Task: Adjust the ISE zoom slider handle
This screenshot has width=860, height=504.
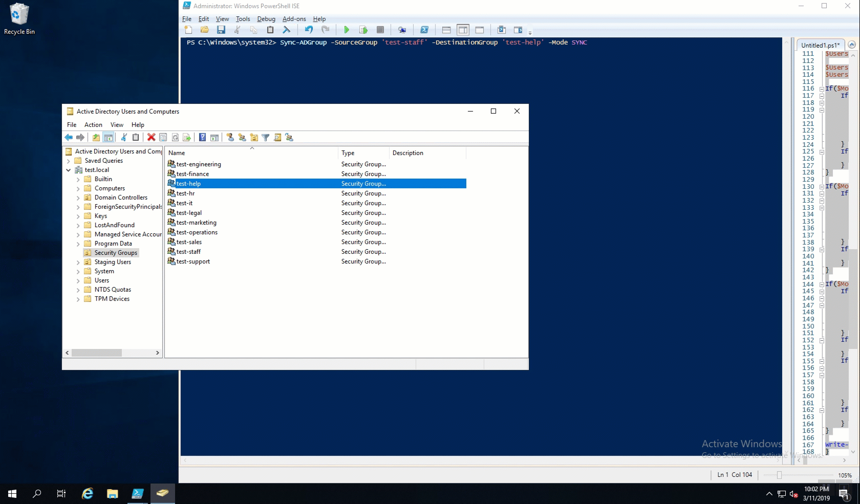Action: (x=779, y=475)
